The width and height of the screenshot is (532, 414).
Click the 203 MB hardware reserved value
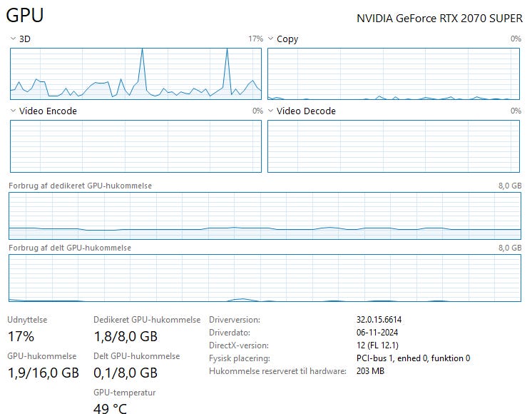[370, 371]
